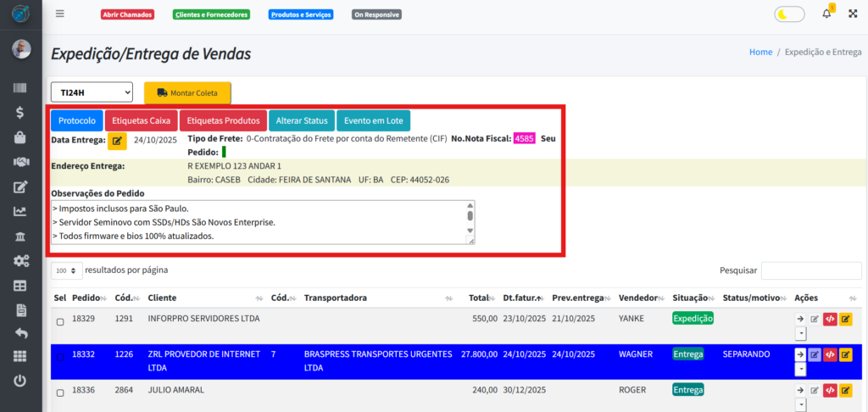Click the power logout icon in sidebar

(x=20, y=381)
